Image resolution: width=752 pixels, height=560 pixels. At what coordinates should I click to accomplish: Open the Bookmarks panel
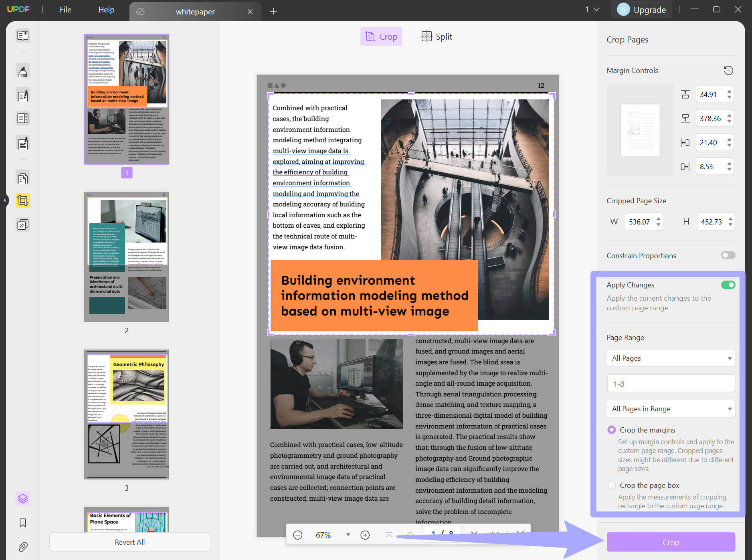23,523
